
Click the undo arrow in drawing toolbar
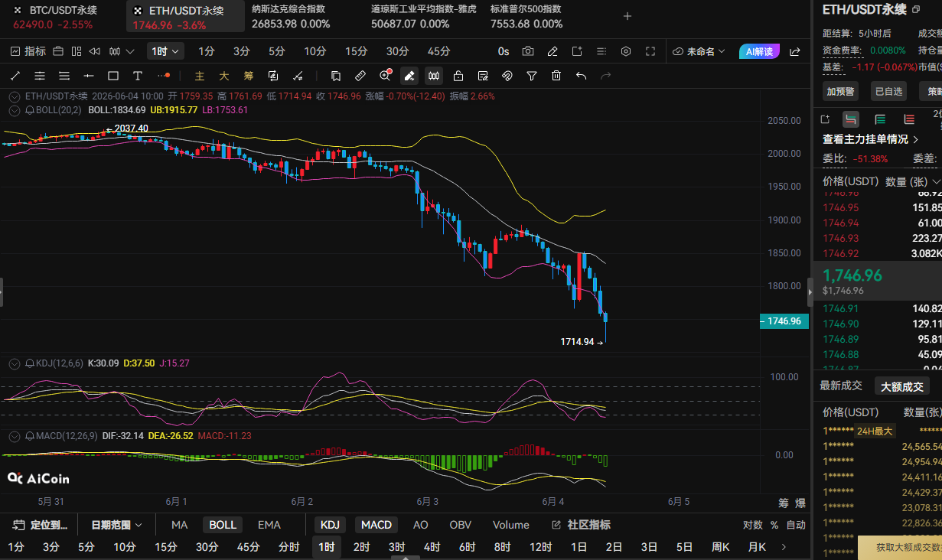coord(581,76)
